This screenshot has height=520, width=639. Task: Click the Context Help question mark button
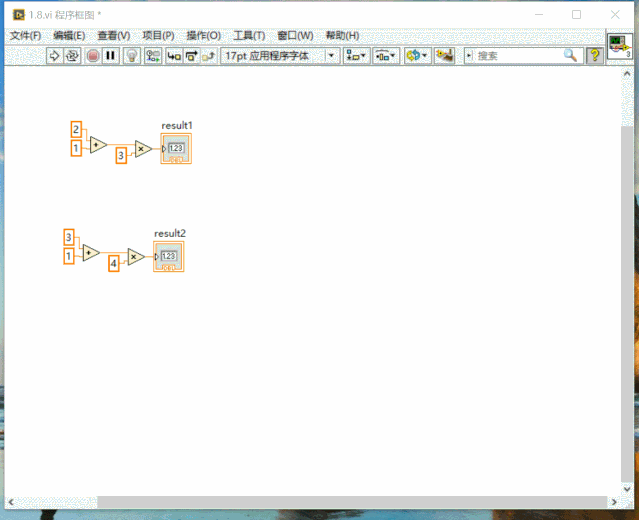point(594,56)
